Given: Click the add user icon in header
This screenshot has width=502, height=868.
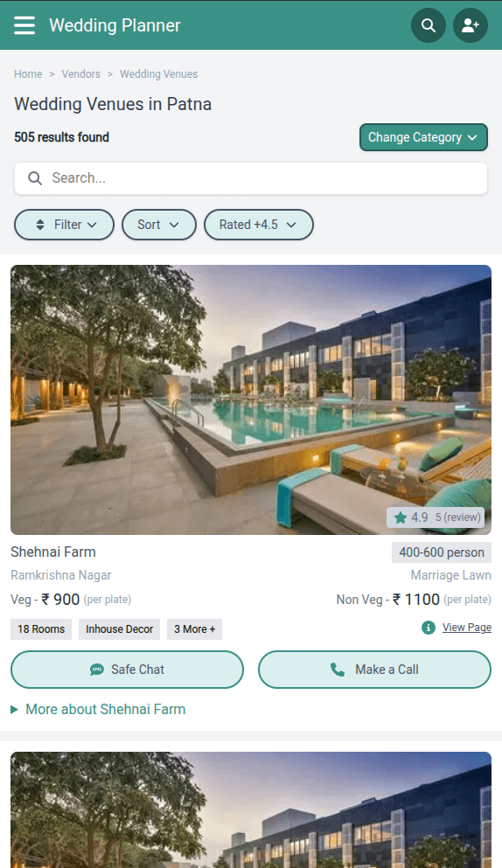Looking at the screenshot, I should click(471, 25).
